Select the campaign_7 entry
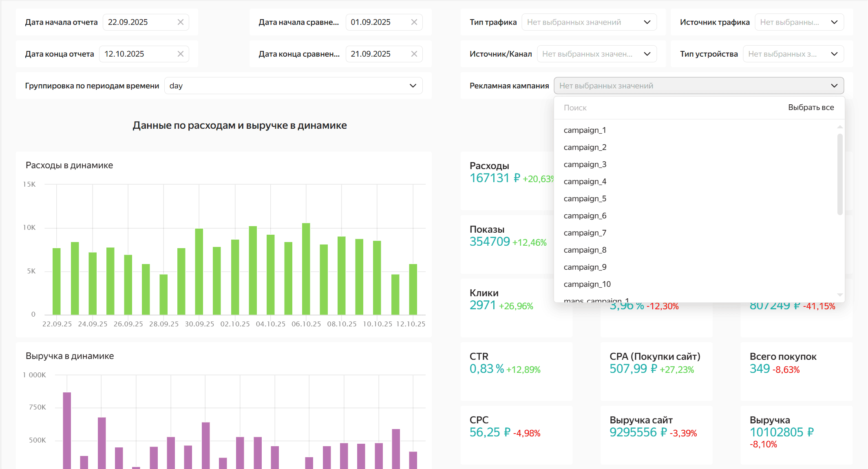Viewport: 868px width, 469px height. [585, 233]
